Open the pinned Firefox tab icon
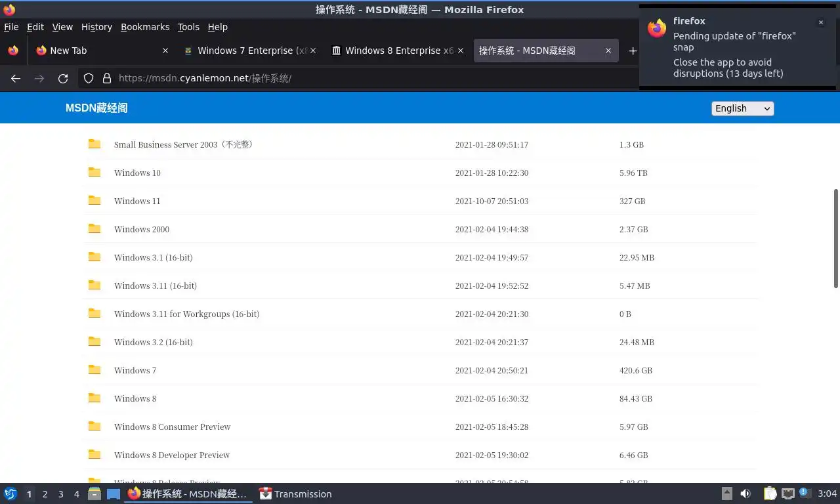 [x=13, y=51]
